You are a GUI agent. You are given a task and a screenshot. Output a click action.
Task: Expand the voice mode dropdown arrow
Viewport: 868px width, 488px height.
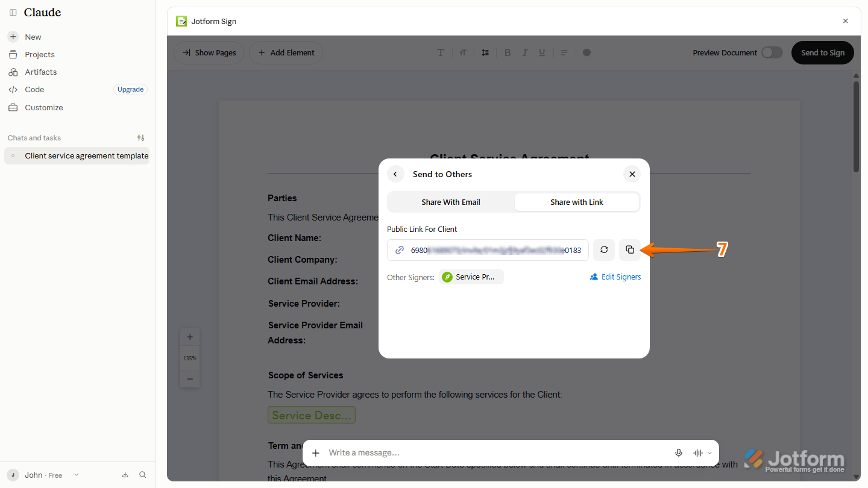coord(709,453)
